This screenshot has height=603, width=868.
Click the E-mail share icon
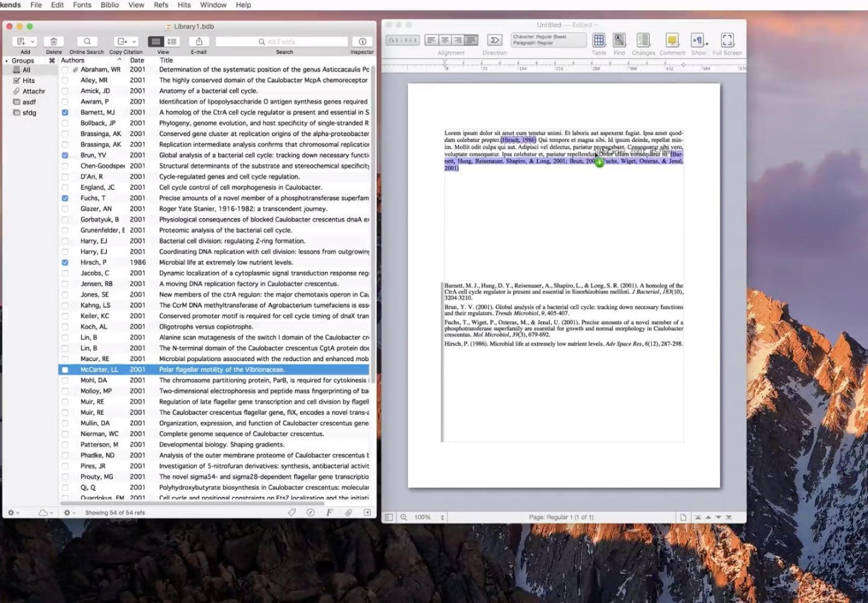199,42
